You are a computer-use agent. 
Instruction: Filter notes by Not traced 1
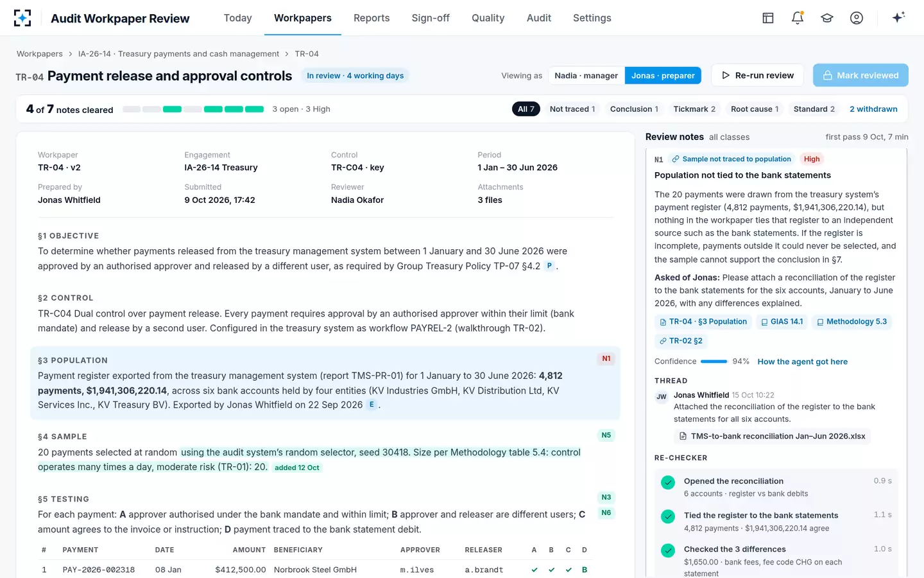click(x=572, y=109)
